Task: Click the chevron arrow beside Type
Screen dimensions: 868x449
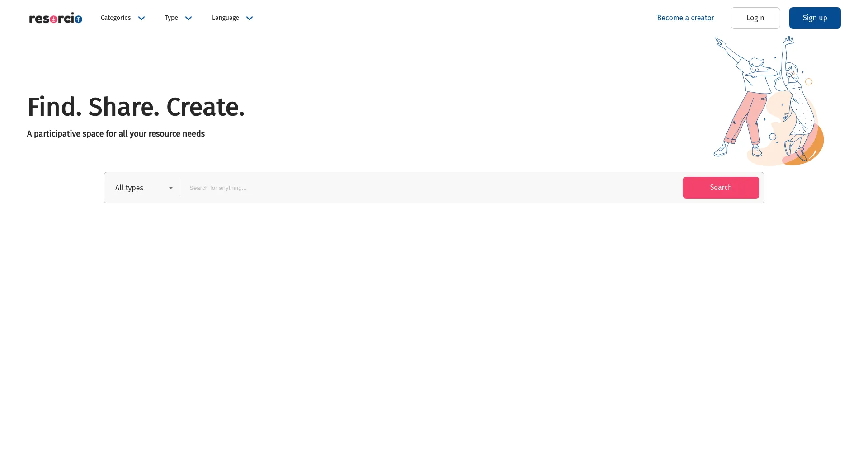Action: [189, 19]
